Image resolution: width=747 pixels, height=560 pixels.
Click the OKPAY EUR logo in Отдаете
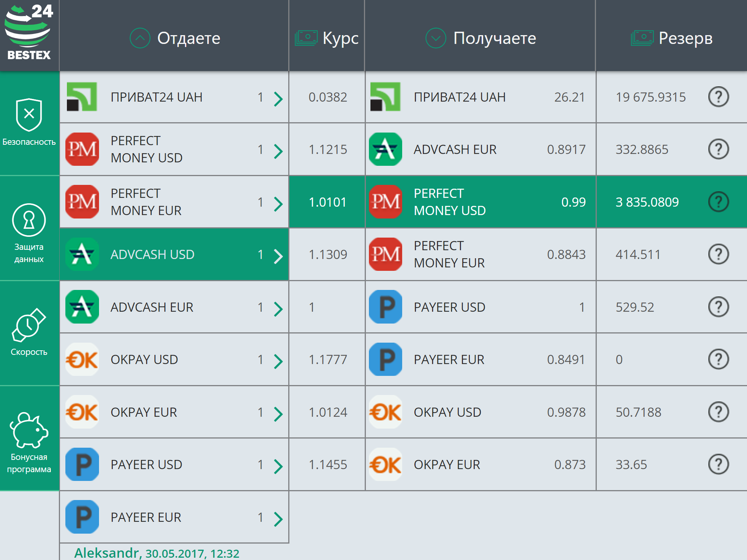tap(82, 412)
